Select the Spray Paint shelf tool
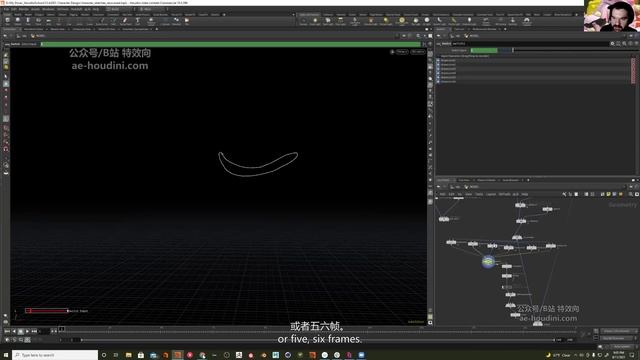 [125, 21]
